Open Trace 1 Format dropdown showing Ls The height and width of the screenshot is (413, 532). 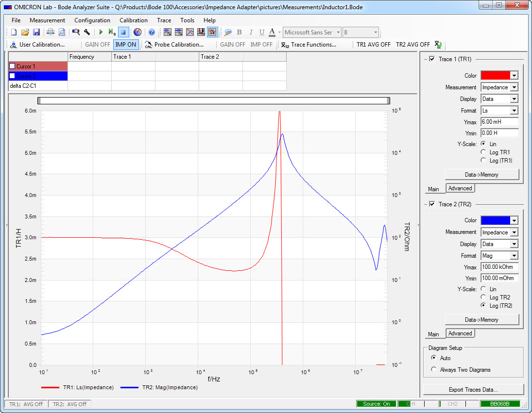(514, 111)
